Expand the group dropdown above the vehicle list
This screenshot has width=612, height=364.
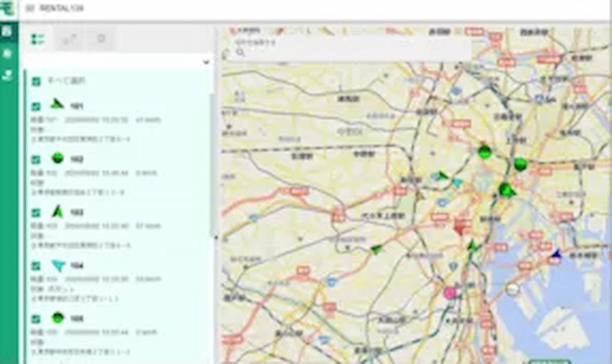tap(118, 61)
